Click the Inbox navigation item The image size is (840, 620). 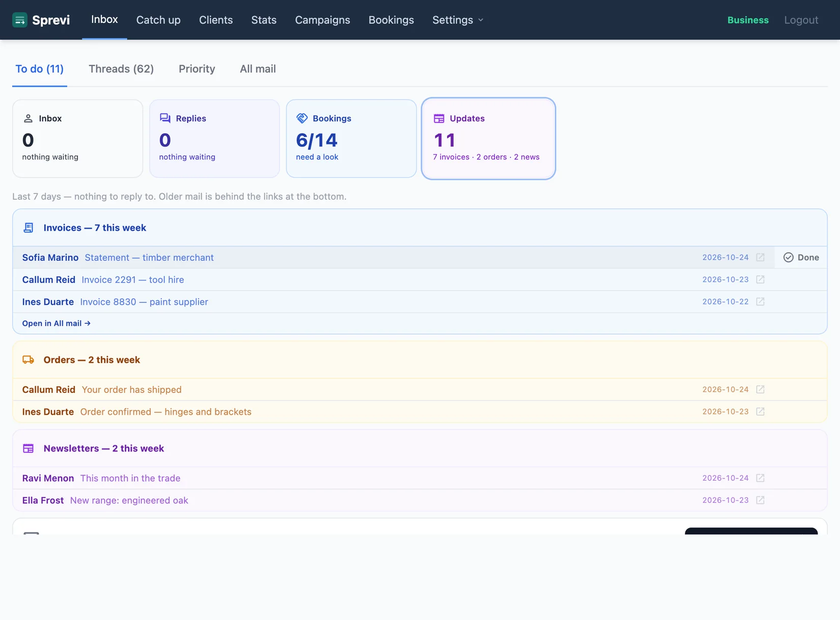(104, 19)
